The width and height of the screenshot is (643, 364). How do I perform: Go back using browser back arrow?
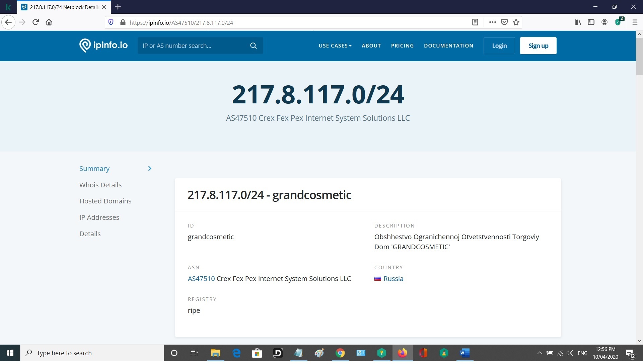[x=8, y=22]
